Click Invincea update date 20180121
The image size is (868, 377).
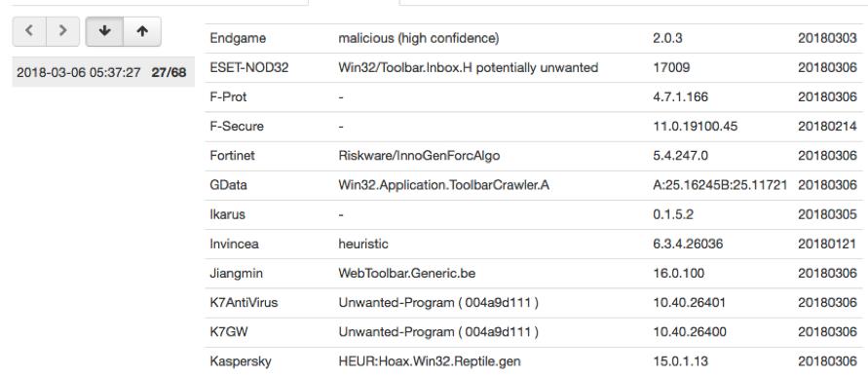click(x=827, y=244)
